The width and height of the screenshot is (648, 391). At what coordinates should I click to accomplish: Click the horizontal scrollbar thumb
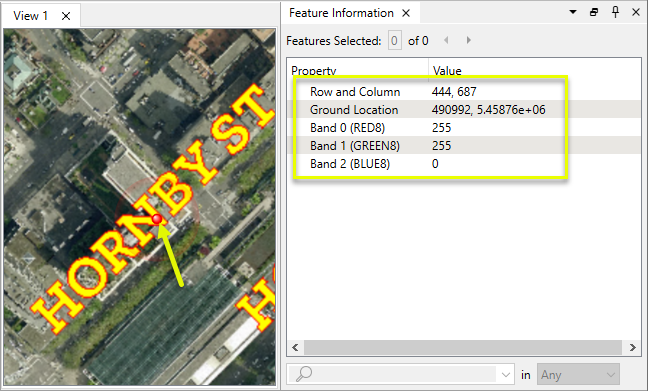(x=463, y=347)
